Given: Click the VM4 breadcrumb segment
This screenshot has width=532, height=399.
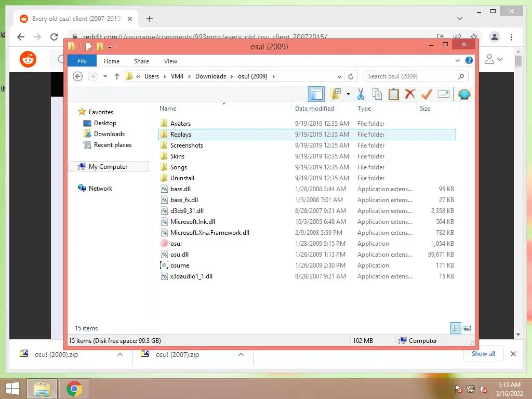Looking at the screenshot, I should [177, 76].
